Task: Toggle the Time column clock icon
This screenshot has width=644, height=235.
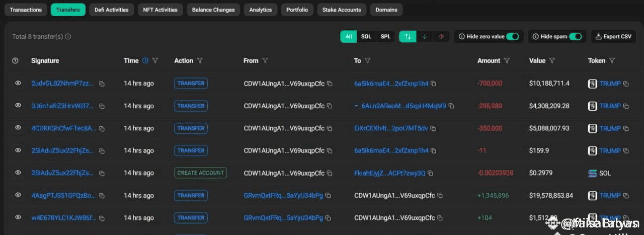Action: [145, 60]
